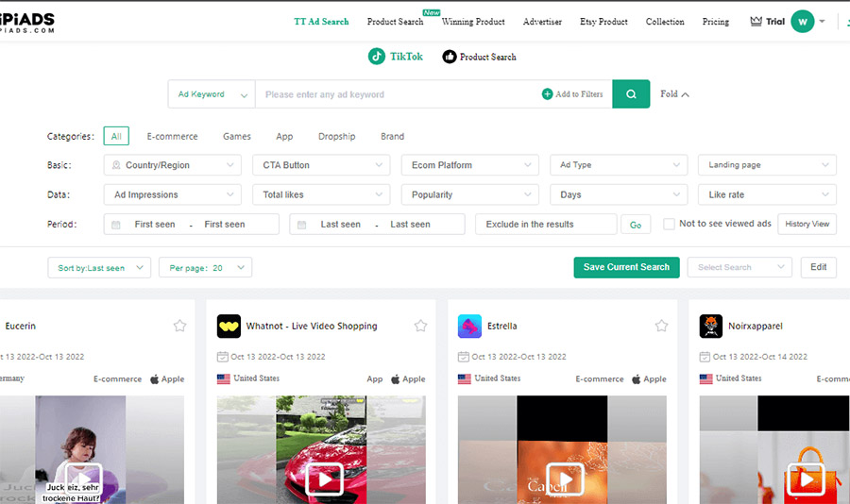
Task: Click the Whatnot yellow heart app logo
Action: [x=229, y=327]
